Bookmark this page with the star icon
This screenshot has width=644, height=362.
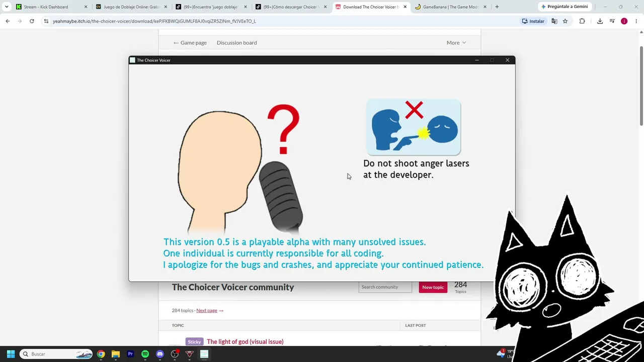(565, 21)
